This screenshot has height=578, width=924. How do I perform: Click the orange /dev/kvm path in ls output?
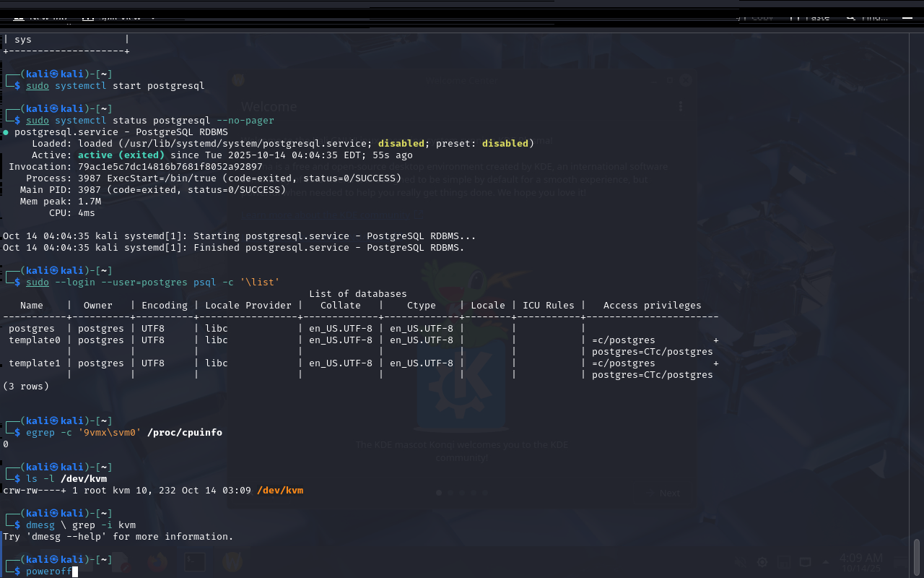coord(279,491)
